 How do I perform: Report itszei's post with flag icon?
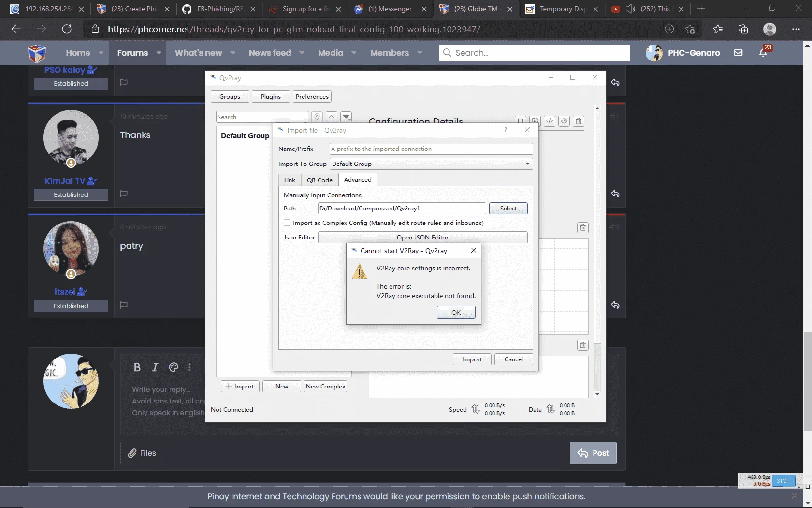tap(124, 305)
